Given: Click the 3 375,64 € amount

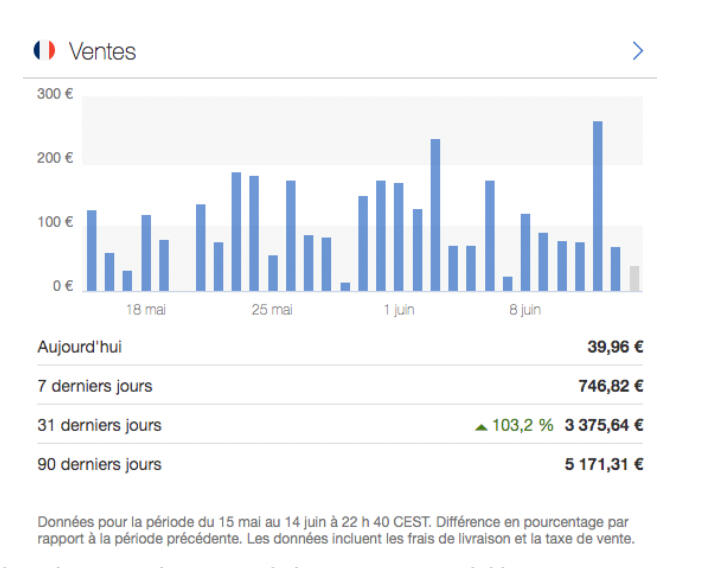Looking at the screenshot, I should [x=603, y=425].
